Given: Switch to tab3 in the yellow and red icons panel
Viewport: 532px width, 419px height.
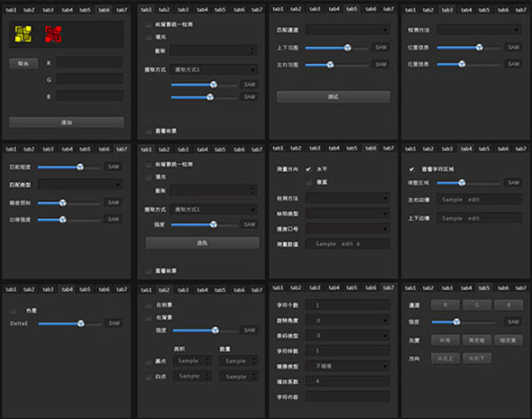Looking at the screenshot, I should (48, 10).
